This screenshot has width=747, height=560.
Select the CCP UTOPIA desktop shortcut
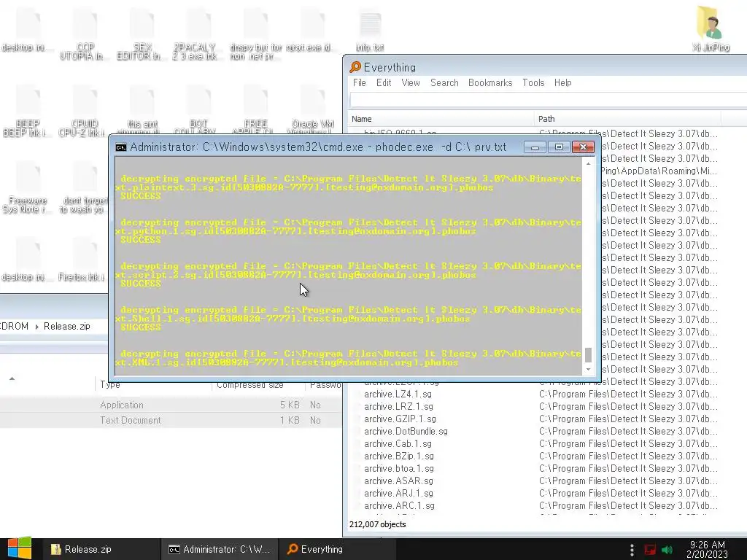click(x=85, y=34)
